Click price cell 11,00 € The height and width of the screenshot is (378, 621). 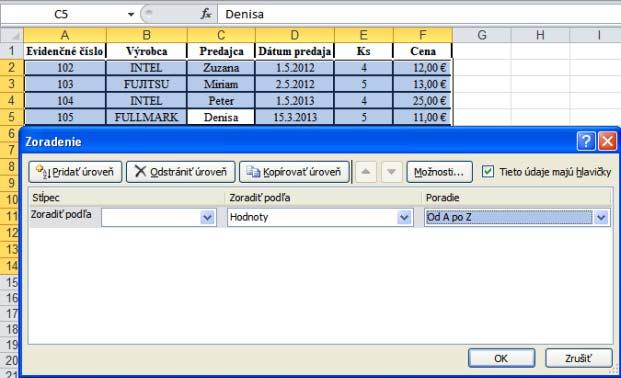(x=423, y=117)
